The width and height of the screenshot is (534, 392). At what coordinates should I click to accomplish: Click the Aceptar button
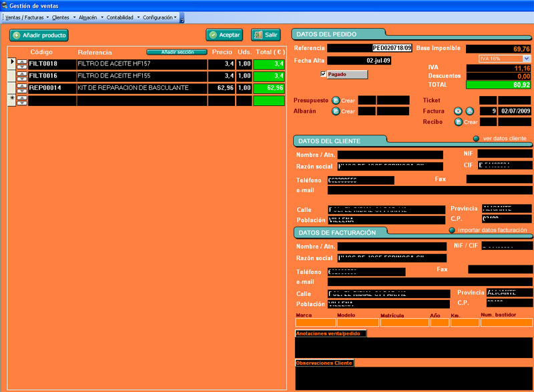coord(224,35)
